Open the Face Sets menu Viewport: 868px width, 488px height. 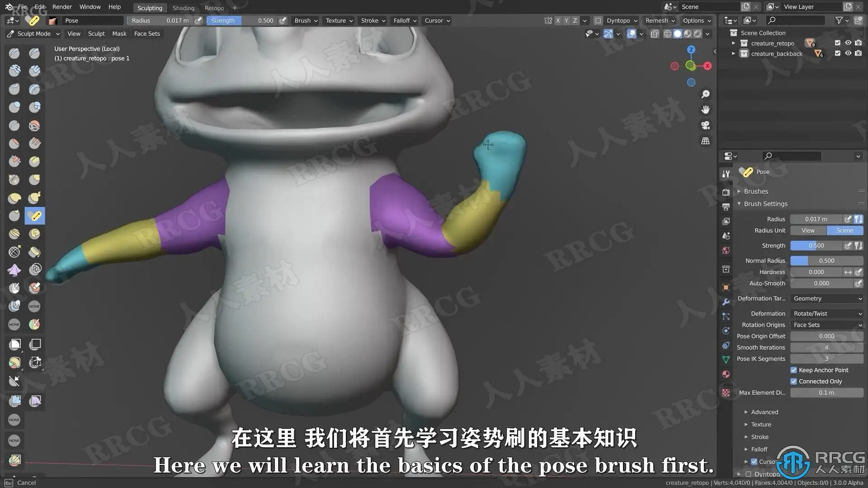coord(147,33)
